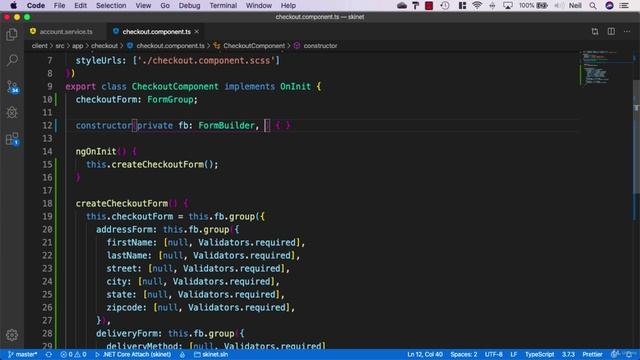The image size is (640, 360).
Task: Open the Selection menu
Action: [x=111, y=5]
